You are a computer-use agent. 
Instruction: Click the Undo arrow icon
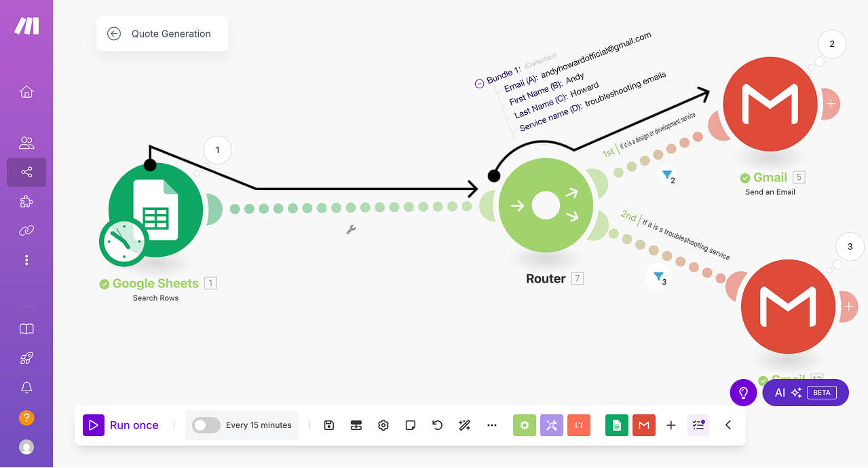click(438, 425)
